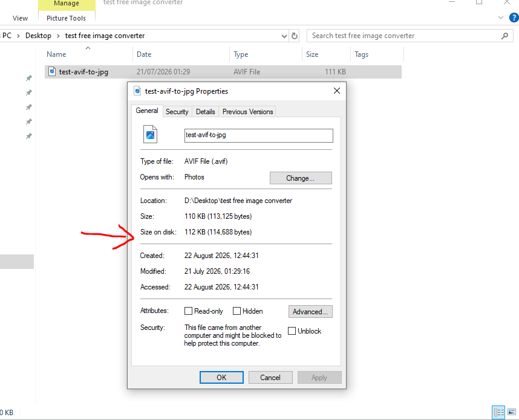Open address bar history dropdown arrow
The width and height of the screenshot is (519, 420).
(x=284, y=36)
